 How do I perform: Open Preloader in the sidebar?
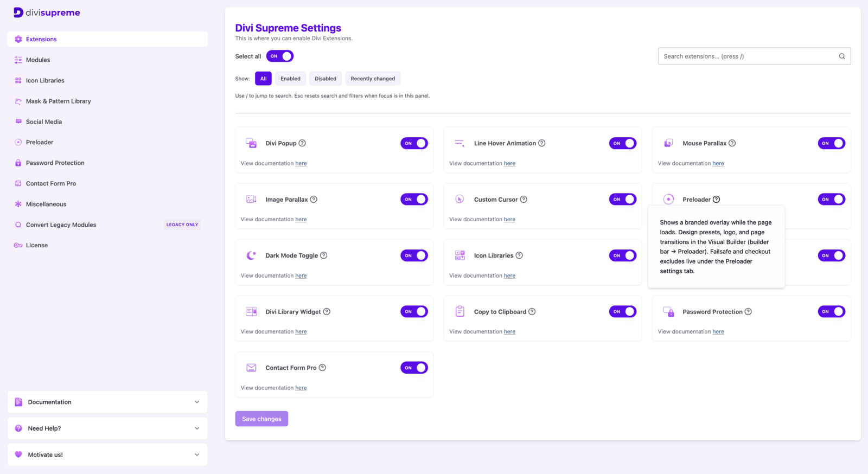pos(107,142)
